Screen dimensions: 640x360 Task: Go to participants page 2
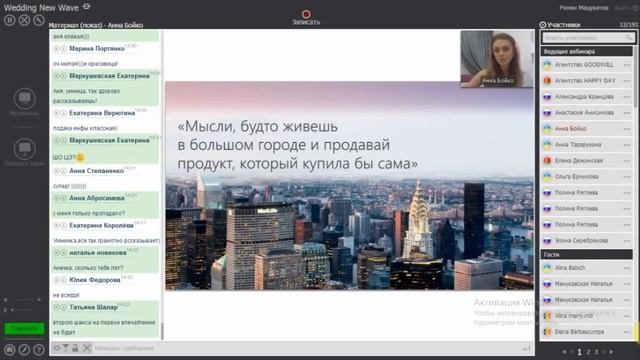pos(588,352)
